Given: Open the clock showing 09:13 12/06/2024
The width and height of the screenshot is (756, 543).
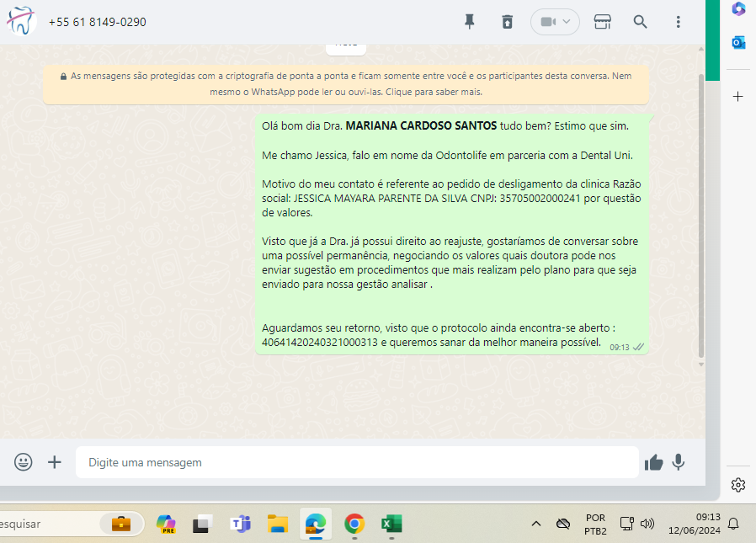Looking at the screenshot, I should tap(695, 524).
